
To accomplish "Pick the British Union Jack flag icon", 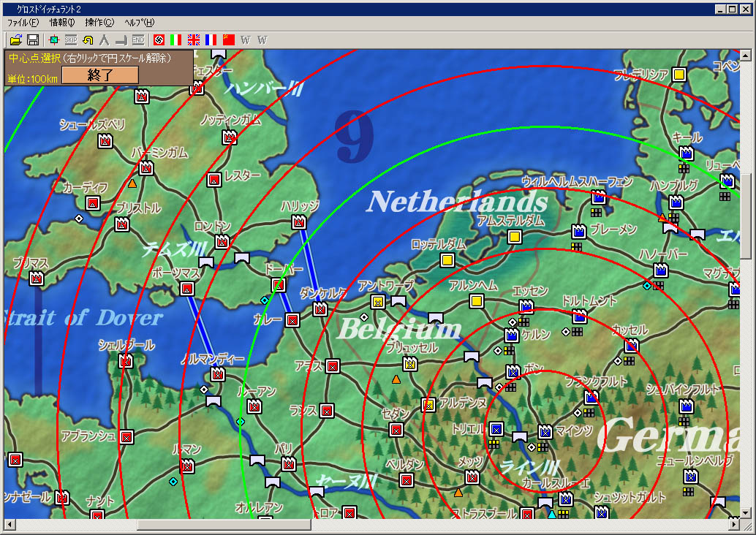I will coord(194,39).
